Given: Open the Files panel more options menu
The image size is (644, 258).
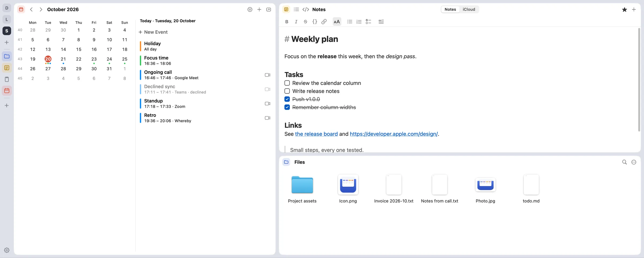Looking at the screenshot, I should [634, 162].
